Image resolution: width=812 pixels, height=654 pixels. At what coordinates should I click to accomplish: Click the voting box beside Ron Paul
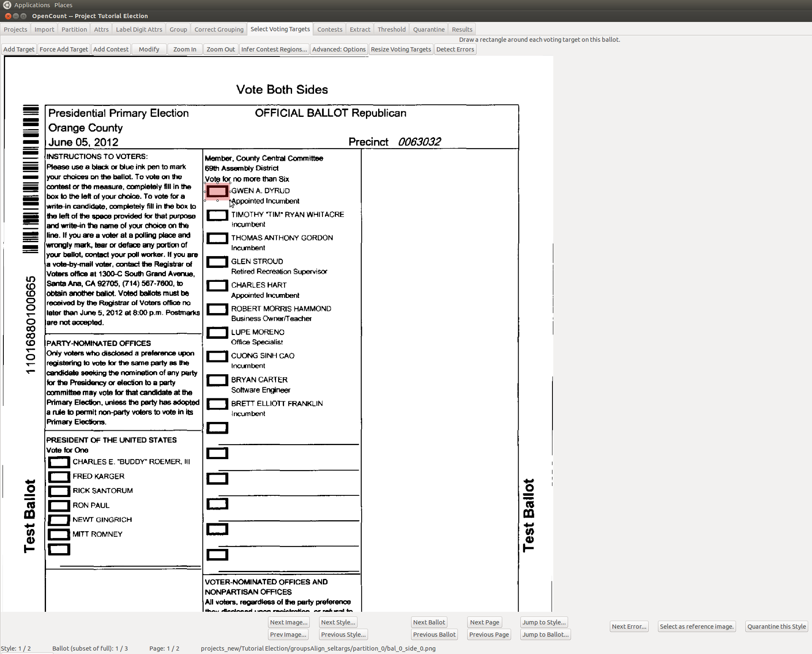(x=59, y=505)
